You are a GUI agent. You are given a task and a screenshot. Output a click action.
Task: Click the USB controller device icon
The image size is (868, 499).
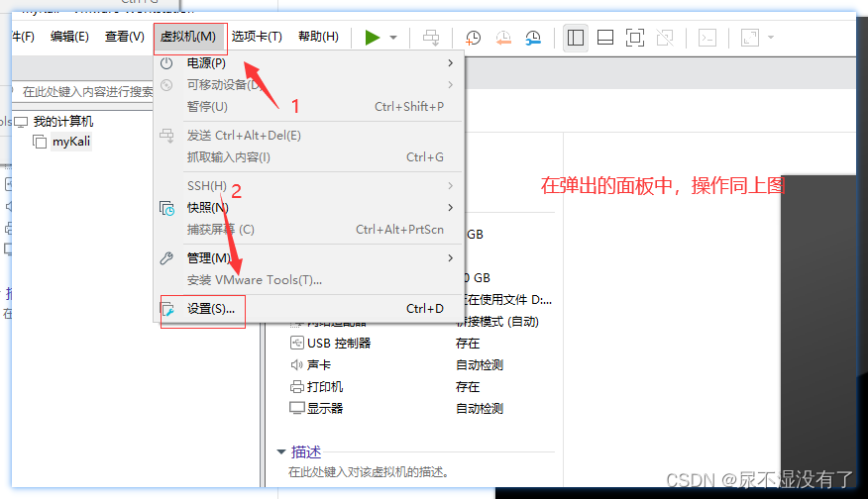click(296, 343)
